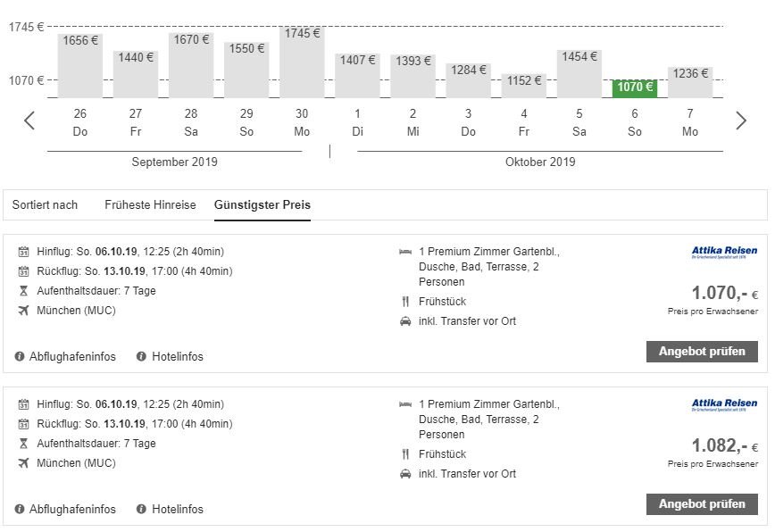The image size is (775, 532).
Task: Click info icon beside first Hotelinfos
Action: coord(141,356)
